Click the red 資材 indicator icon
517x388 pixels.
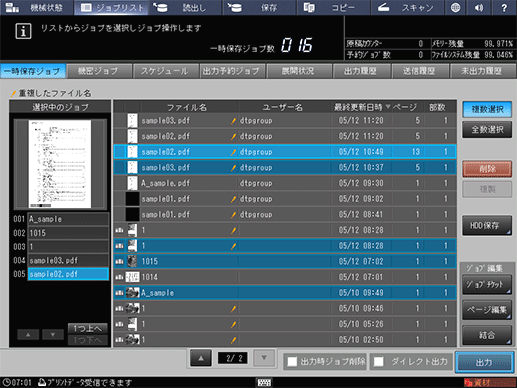[x=469, y=382]
